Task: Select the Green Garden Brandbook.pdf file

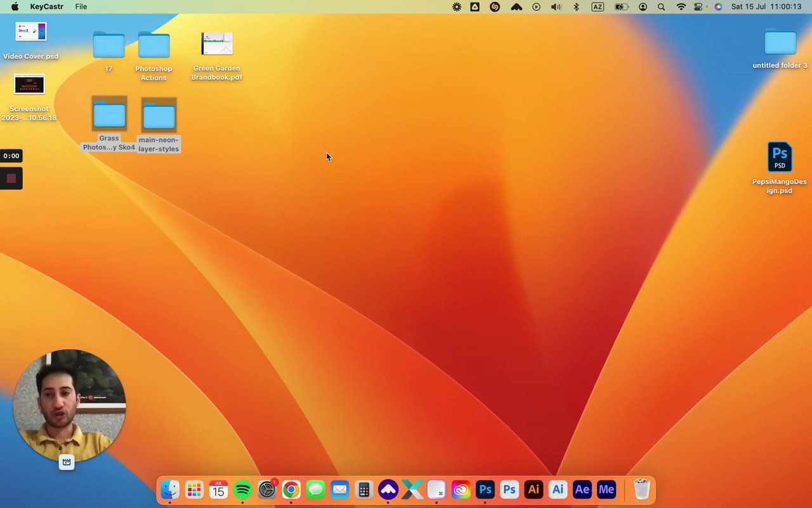Action: pyautogui.click(x=217, y=56)
